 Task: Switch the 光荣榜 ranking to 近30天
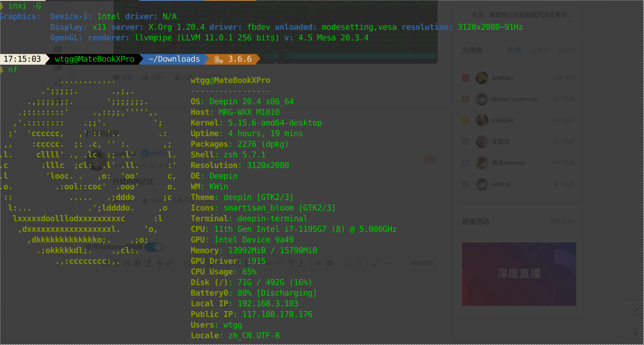click(x=539, y=50)
